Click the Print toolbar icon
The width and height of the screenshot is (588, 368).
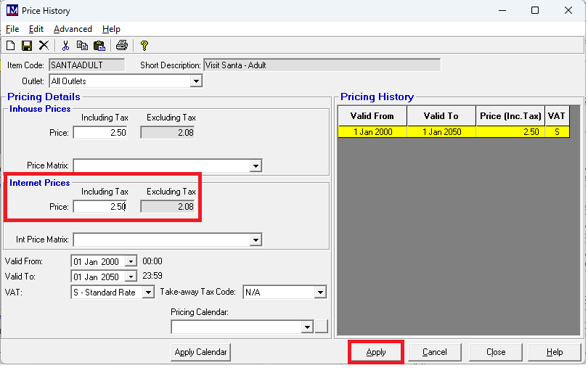122,46
